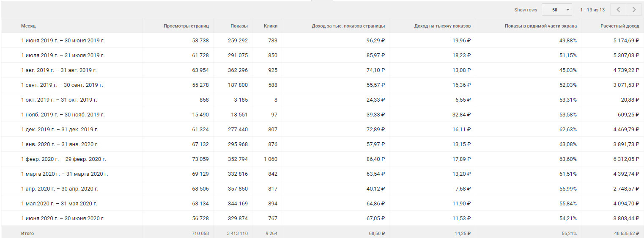
Task: Click the December 2019 month cell
Action: 60,130
